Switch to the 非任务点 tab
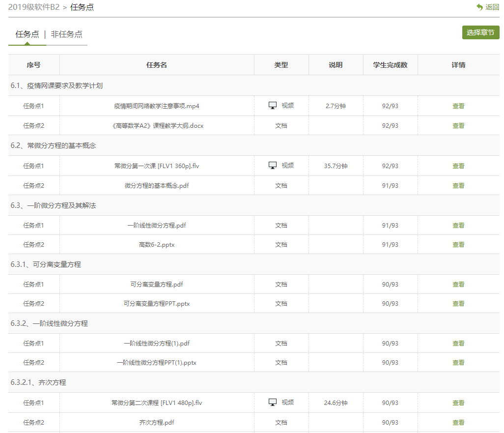Screen dimensions: 504x433 66,34
